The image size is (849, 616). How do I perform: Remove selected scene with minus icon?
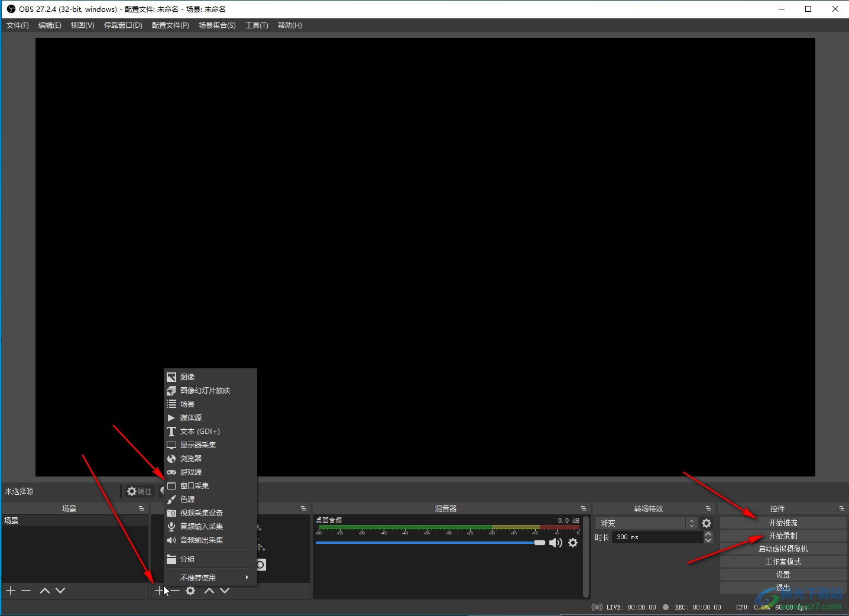click(26, 591)
